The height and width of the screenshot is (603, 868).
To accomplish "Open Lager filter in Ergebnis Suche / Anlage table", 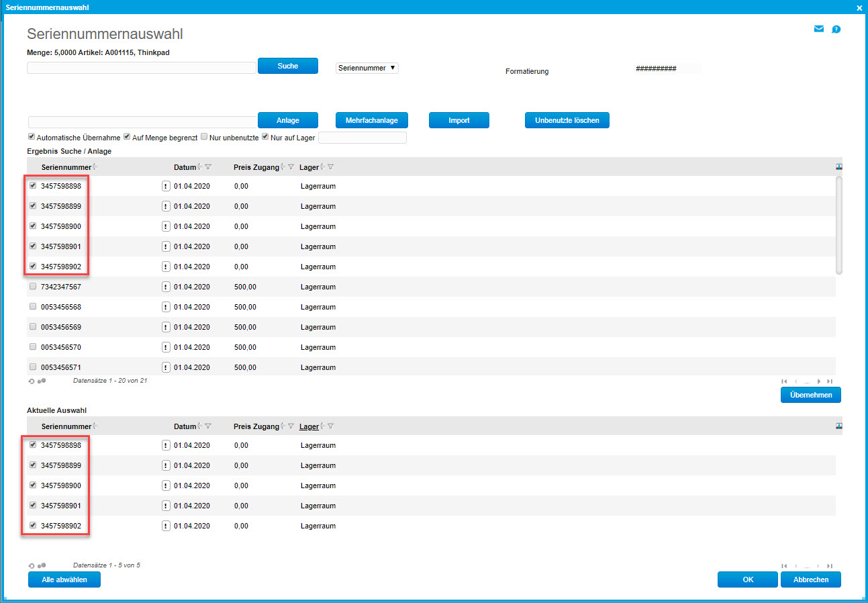I will pos(330,167).
